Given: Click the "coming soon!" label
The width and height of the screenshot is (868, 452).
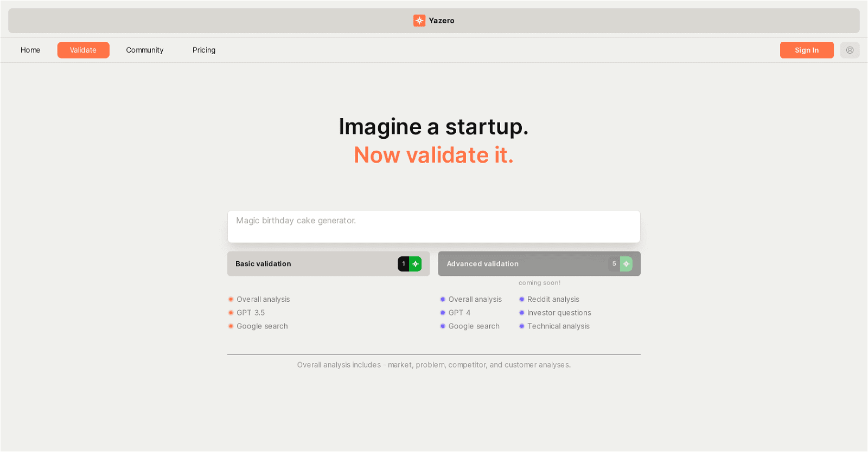Looking at the screenshot, I should 539,282.
